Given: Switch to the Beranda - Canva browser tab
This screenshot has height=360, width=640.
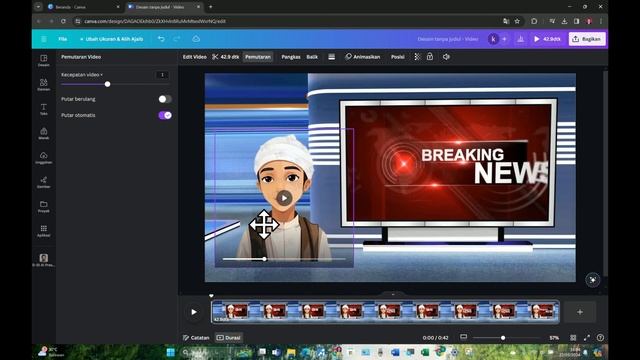Looking at the screenshot, I should 84,7.
